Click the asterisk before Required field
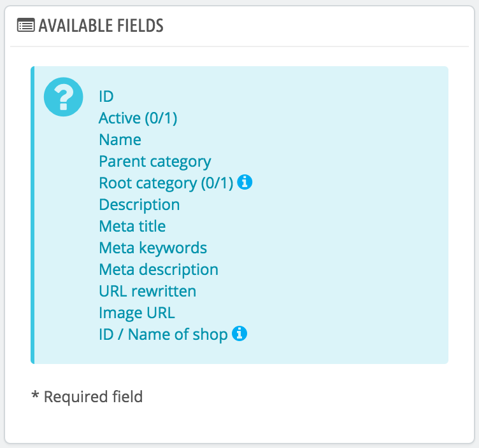The height and width of the screenshot is (448, 479). click(35, 396)
